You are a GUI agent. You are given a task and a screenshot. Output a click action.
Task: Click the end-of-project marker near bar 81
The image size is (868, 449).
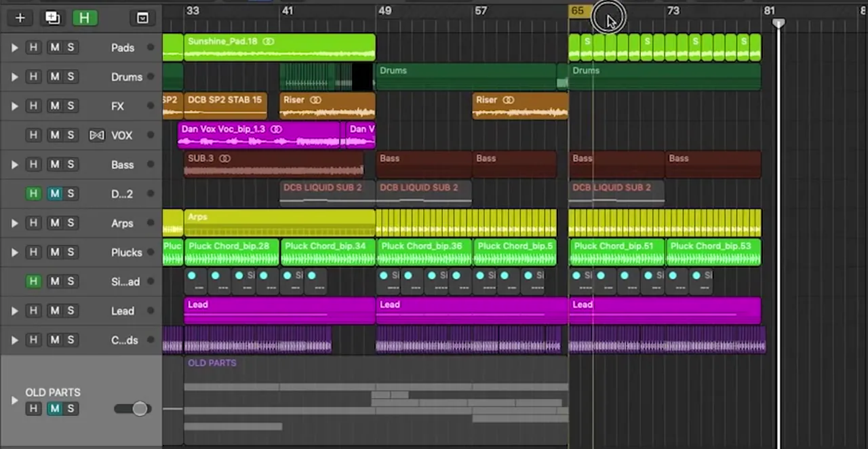pyautogui.click(x=778, y=23)
